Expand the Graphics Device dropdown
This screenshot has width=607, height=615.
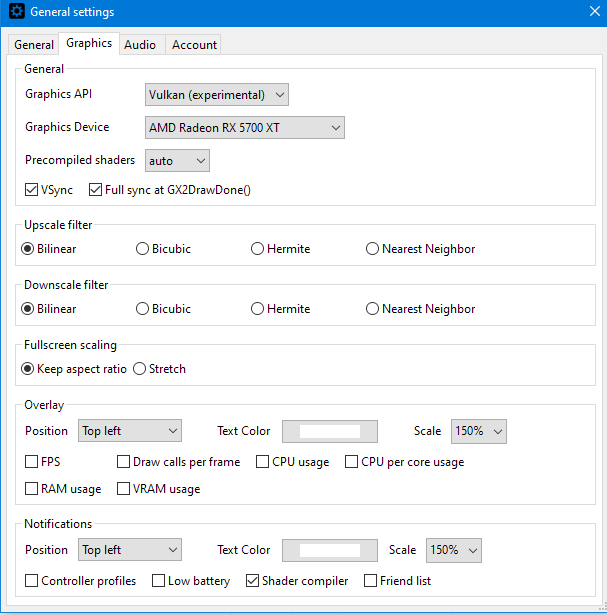(x=245, y=127)
